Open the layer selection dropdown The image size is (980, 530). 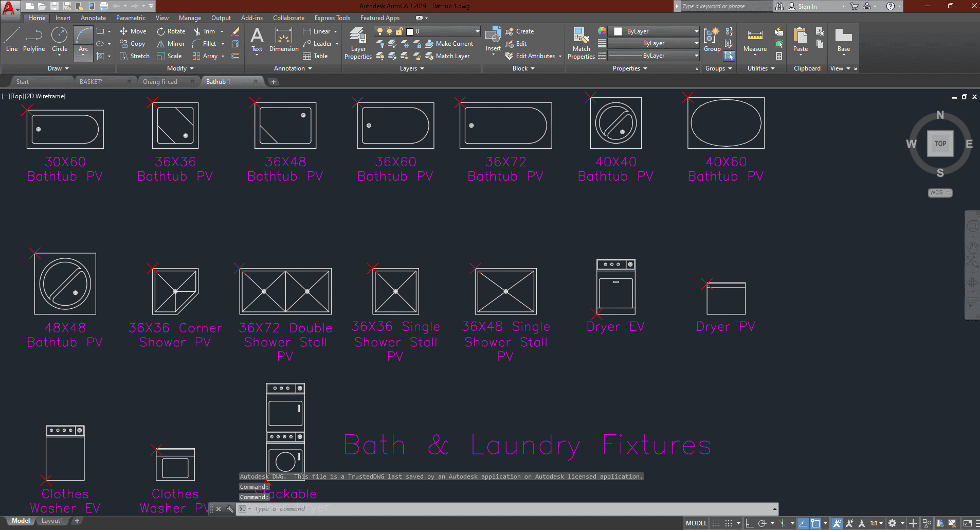477,31
